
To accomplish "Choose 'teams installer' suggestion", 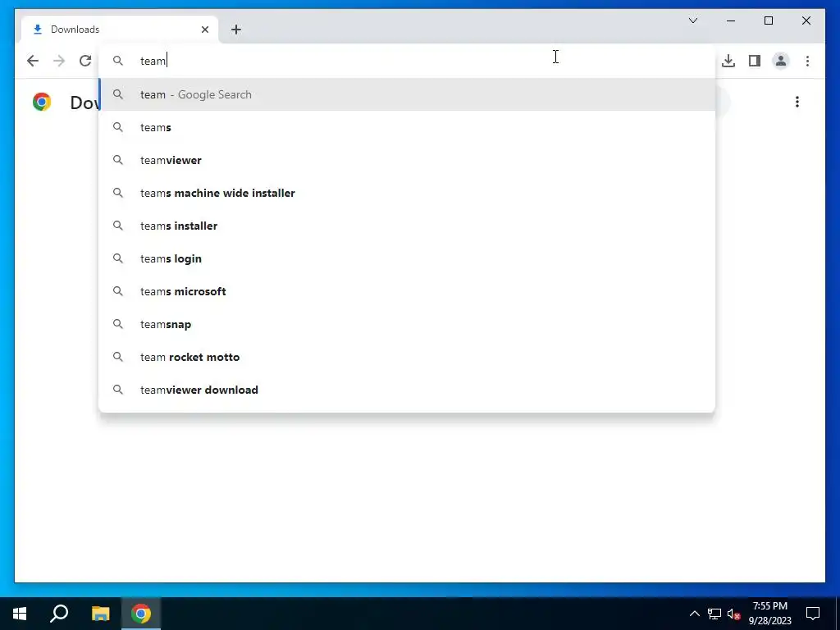I will (407, 226).
